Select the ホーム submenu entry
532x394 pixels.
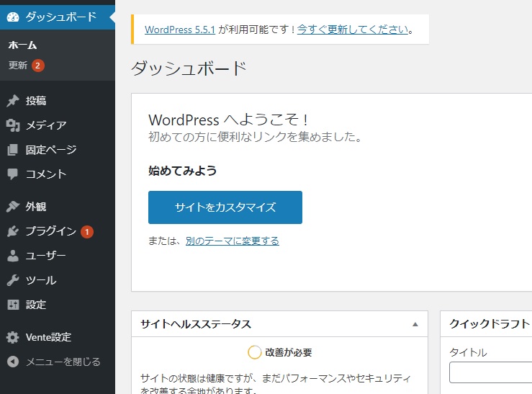pyautogui.click(x=23, y=45)
